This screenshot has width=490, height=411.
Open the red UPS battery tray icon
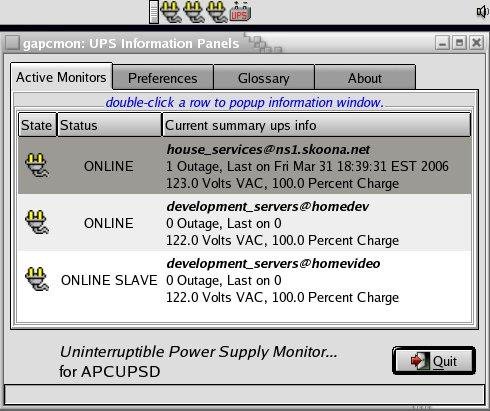[x=241, y=12]
